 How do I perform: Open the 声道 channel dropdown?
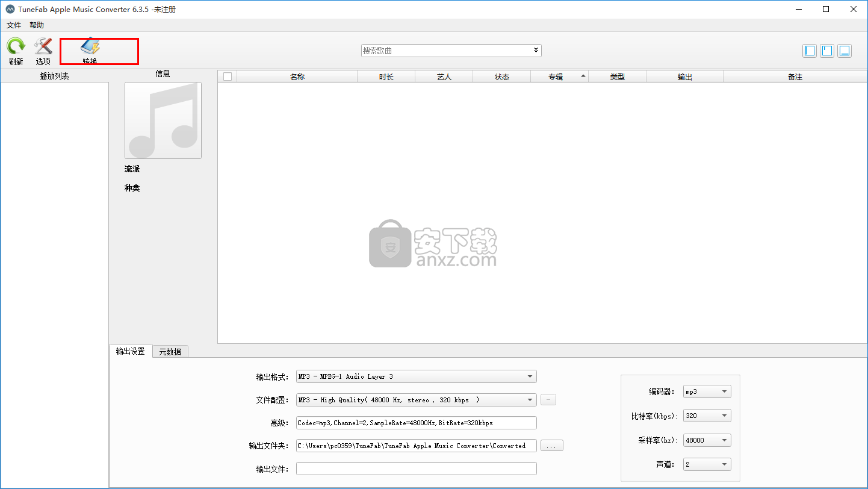tap(707, 464)
